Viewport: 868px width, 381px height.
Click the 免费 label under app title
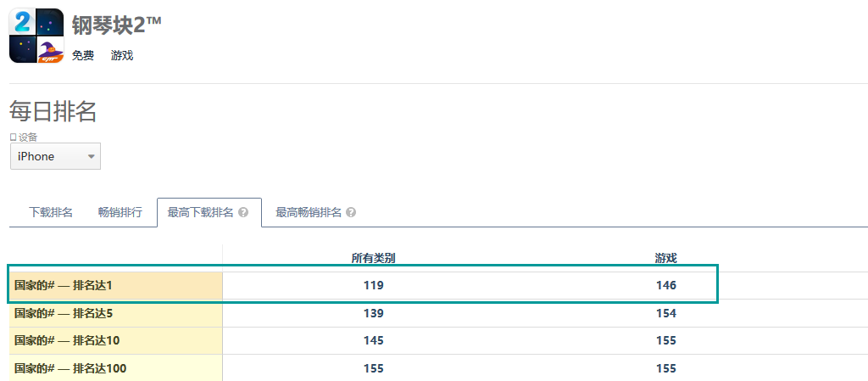(83, 55)
